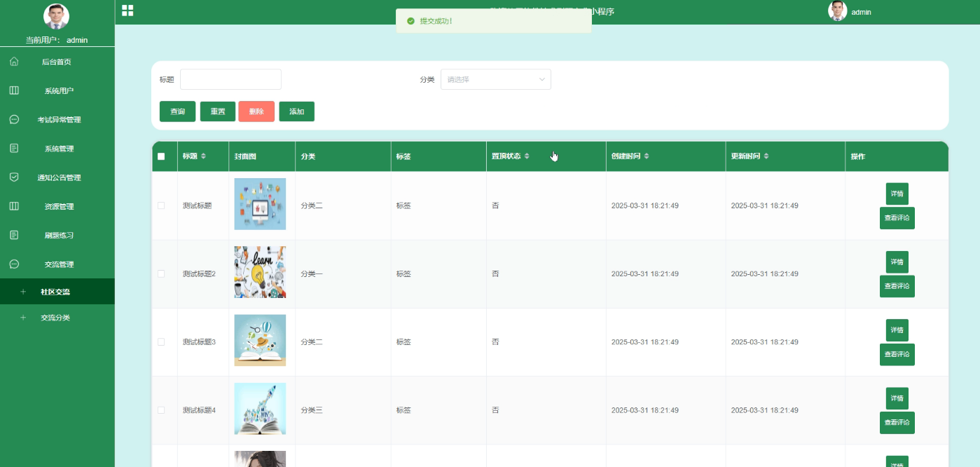This screenshot has width=980, height=467.
Task: Click the 添加 add button
Action: 297,111
